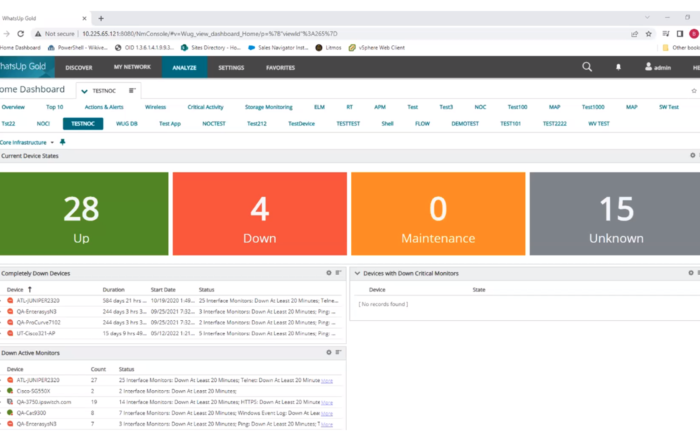Open settings gear for Current Device States
Image resolution: width=700 pixels, height=441 pixels.
(x=692, y=155)
